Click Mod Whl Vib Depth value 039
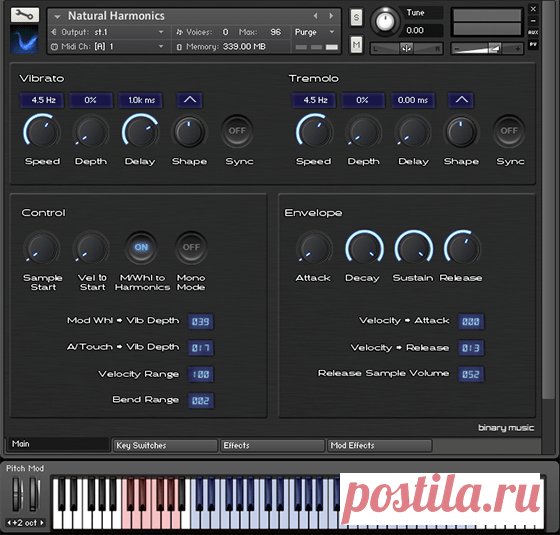The width and height of the screenshot is (560, 535). pos(201,321)
